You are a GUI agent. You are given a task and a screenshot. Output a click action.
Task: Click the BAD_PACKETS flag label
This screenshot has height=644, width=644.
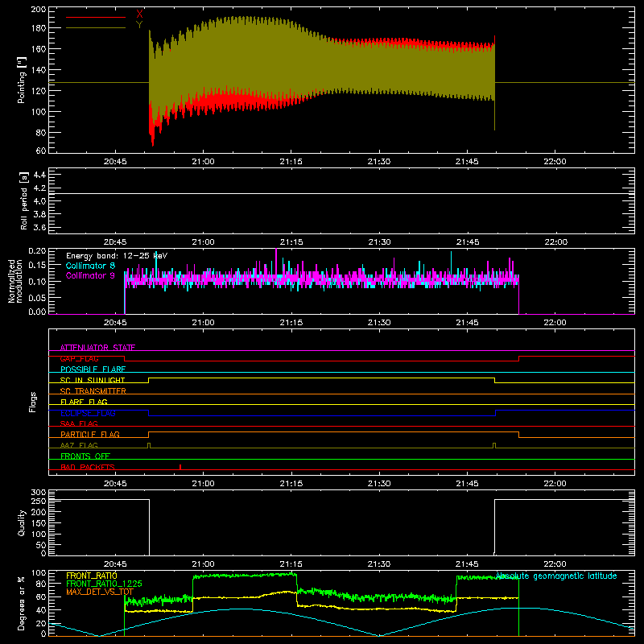[x=88, y=467]
